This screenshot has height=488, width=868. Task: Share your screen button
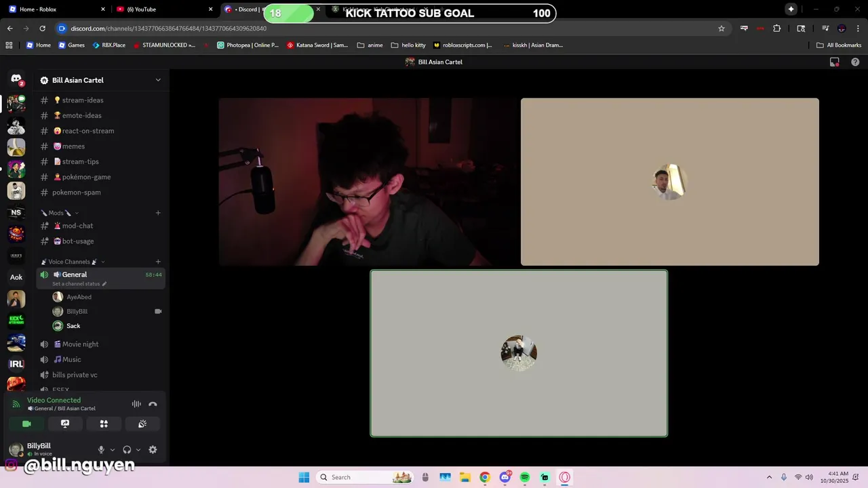click(x=65, y=424)
